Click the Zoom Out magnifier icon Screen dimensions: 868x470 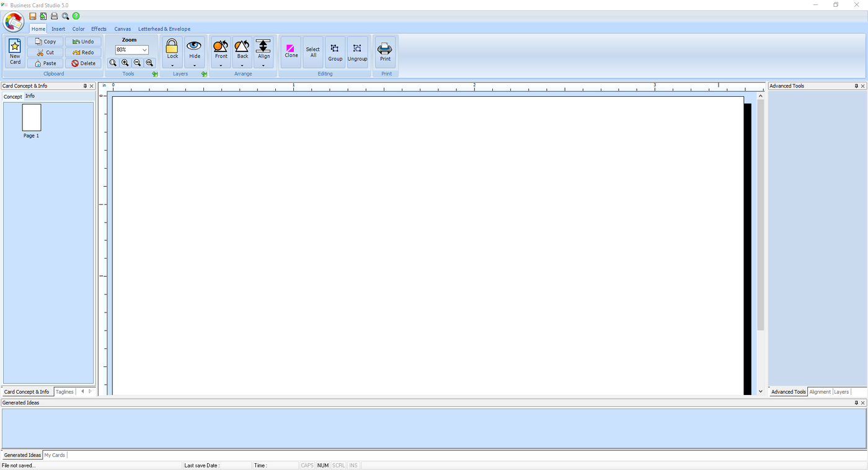click(137, 63)
